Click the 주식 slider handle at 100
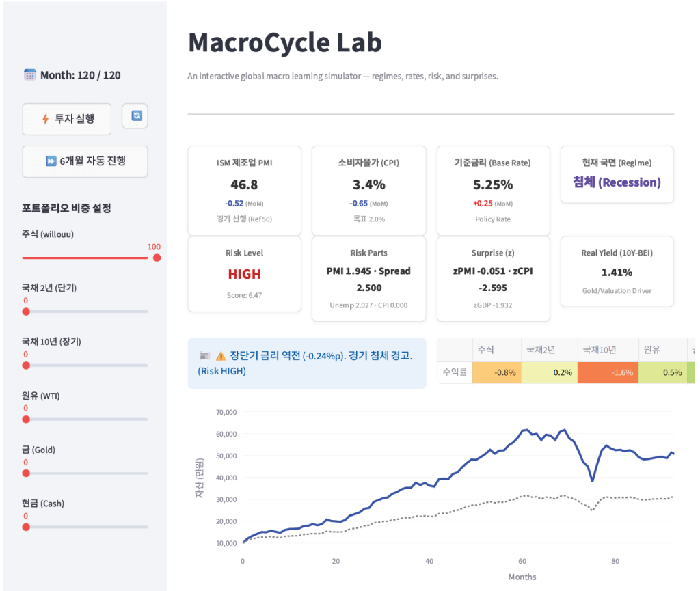The height and width of the screenshot is (591, 700). click(x=157, y=258)
